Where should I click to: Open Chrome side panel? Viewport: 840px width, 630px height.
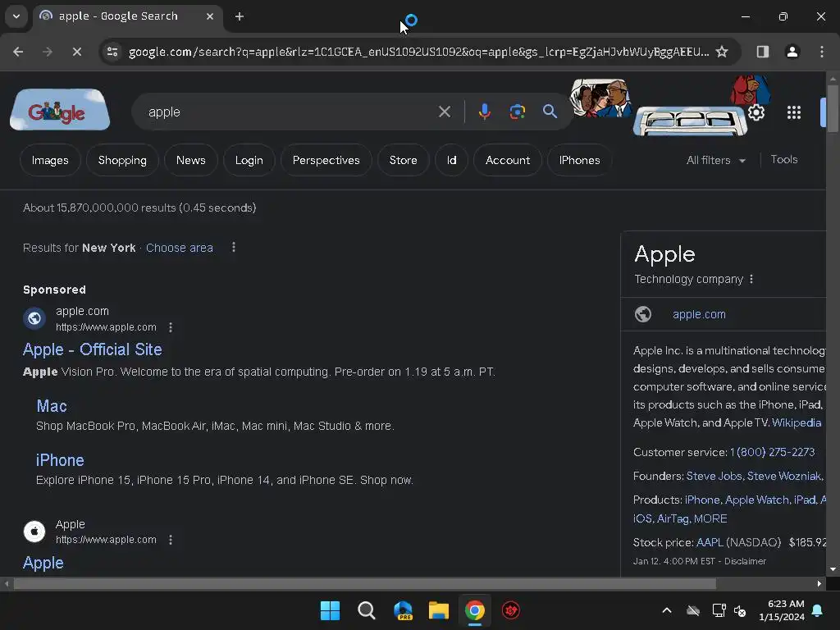pyautogui.click(x=762, y=52)
